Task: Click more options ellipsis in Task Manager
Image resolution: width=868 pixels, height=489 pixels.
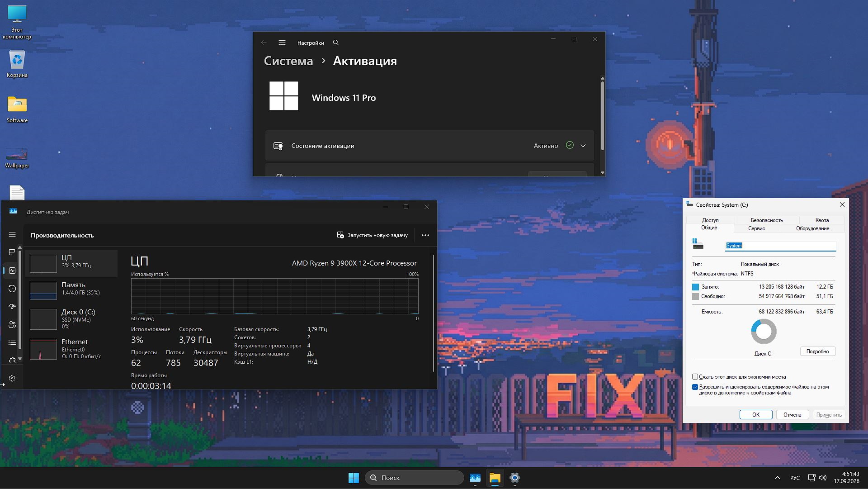Action: [x=425, y=235]
